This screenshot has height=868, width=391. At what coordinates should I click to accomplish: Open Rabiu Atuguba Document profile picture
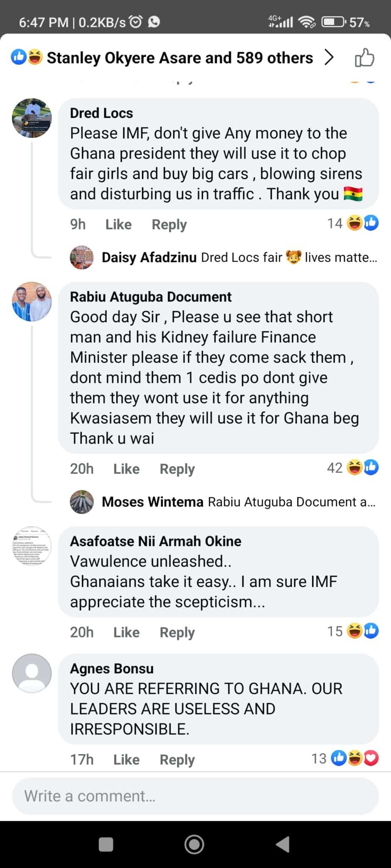pyautogui.click(x=32, y=301)
